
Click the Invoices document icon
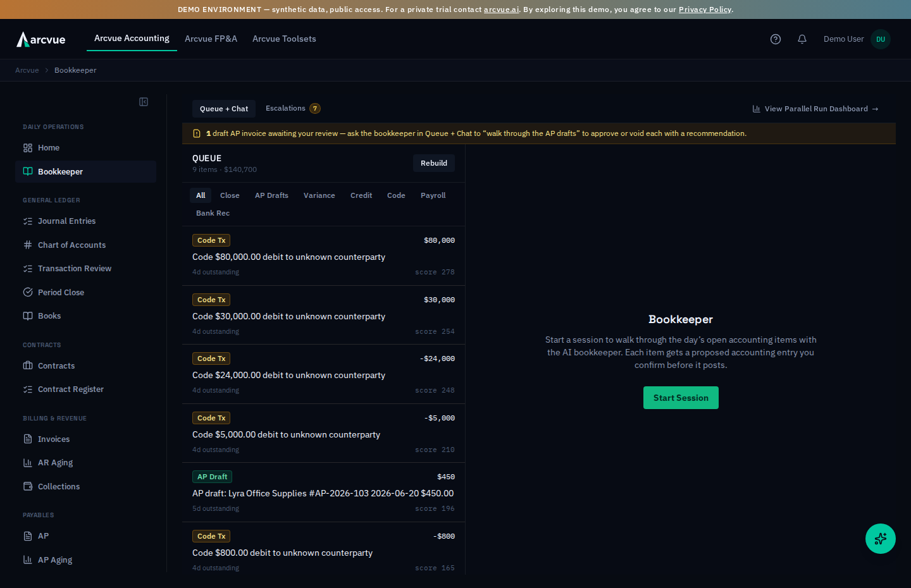28,439
